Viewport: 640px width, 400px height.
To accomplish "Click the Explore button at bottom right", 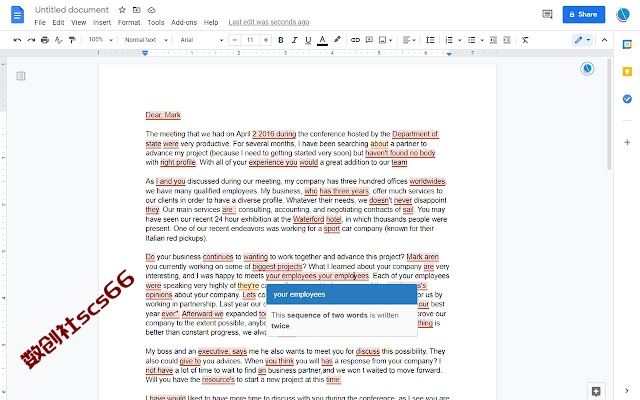I will click(x=596, y=391).
